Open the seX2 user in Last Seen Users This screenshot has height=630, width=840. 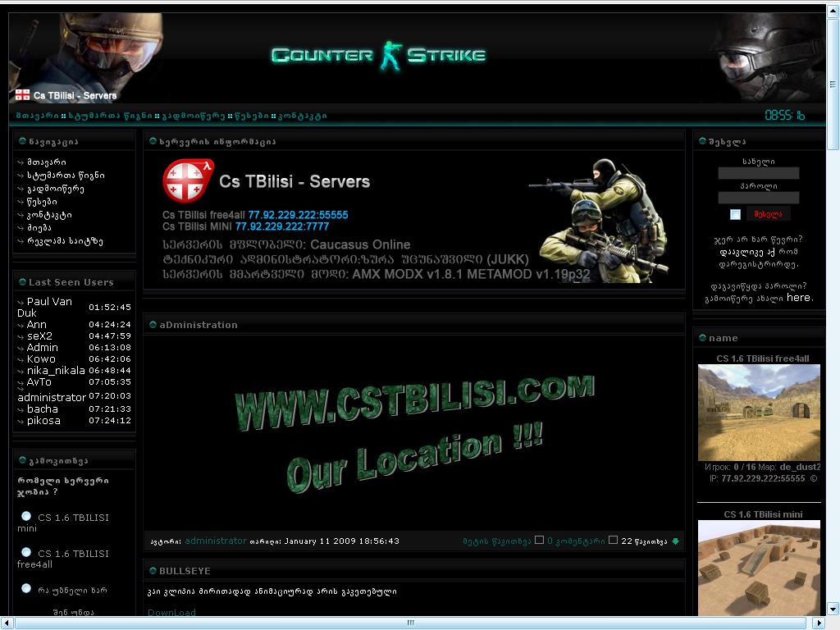[x=39, y=336]
